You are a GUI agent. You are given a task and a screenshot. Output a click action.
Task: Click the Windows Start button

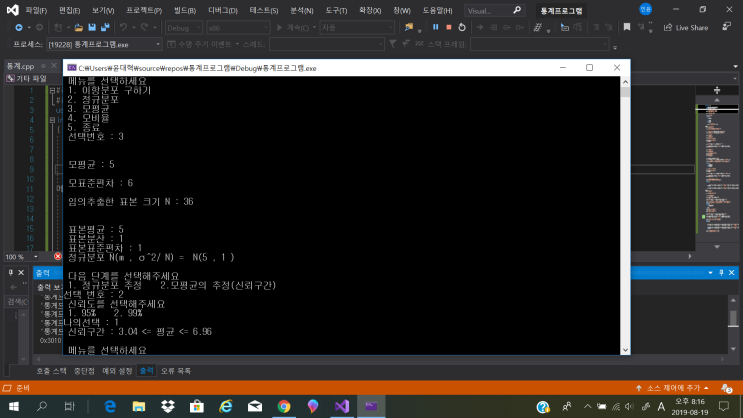(x=14, y=406)
